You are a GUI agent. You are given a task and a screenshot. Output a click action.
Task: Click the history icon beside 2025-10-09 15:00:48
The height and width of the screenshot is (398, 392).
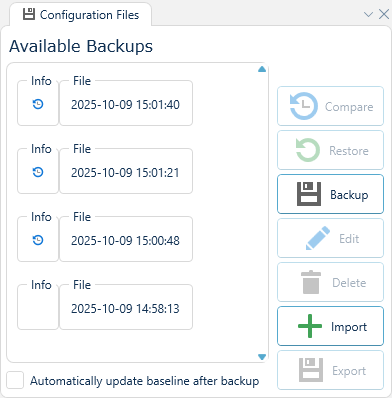[x=38, y=240]
